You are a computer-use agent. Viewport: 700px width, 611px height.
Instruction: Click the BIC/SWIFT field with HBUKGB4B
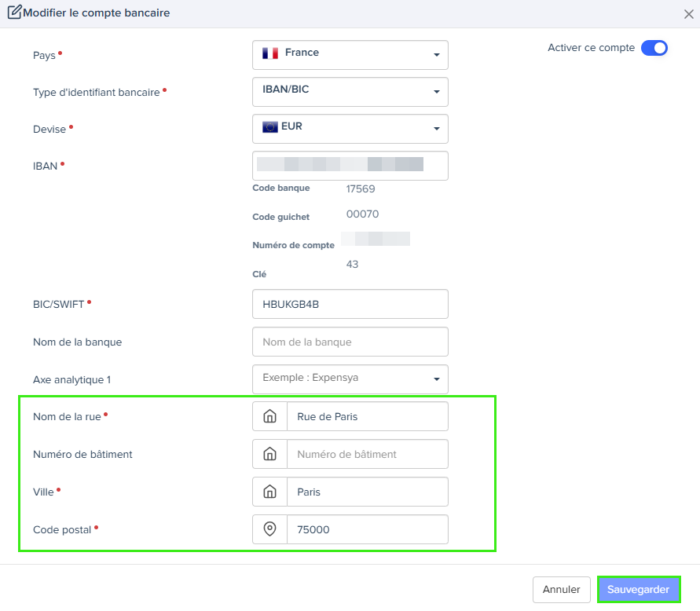[x=350, y=304]
